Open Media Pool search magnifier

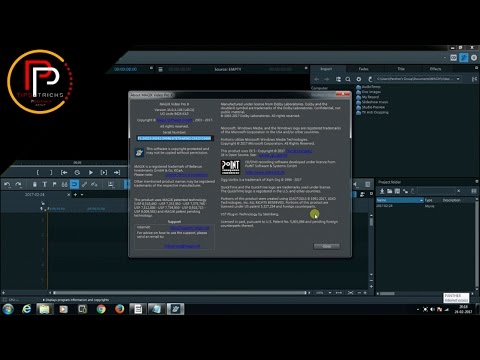click(x=348, y=79)
